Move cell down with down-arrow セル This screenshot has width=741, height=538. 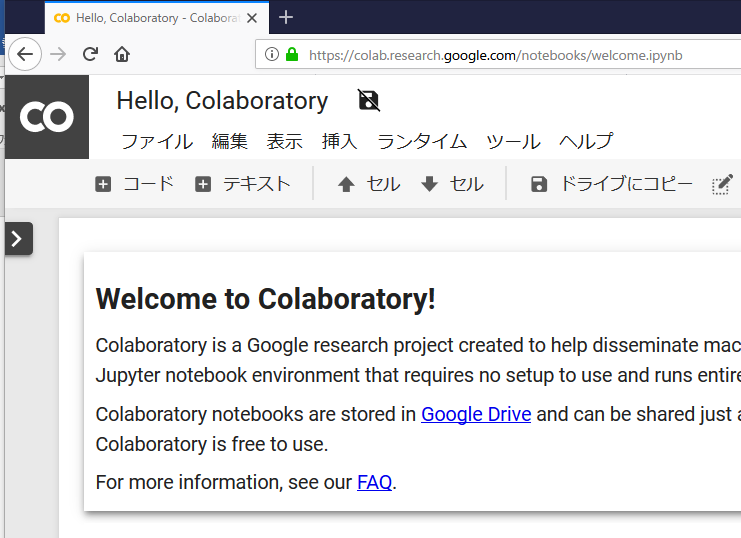point(452,184)
